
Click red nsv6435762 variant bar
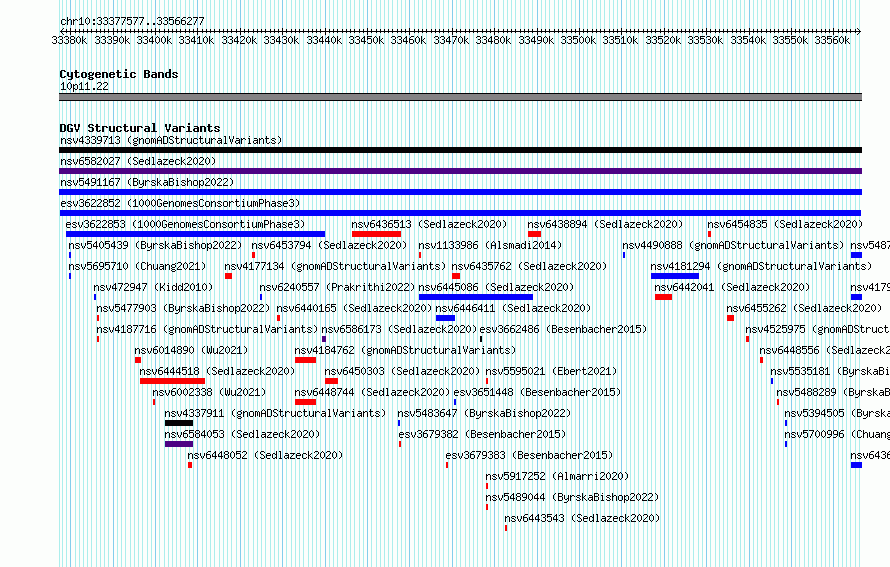pos(456,276)
